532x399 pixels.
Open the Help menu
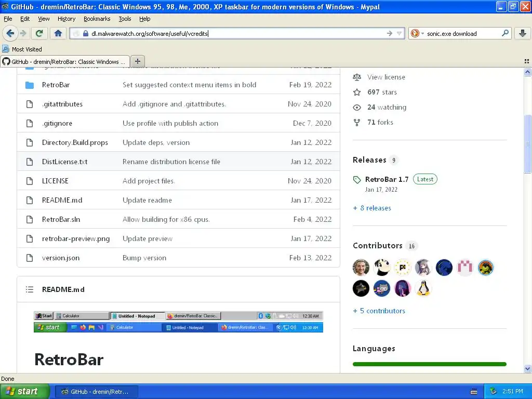[x=145, y=19]
